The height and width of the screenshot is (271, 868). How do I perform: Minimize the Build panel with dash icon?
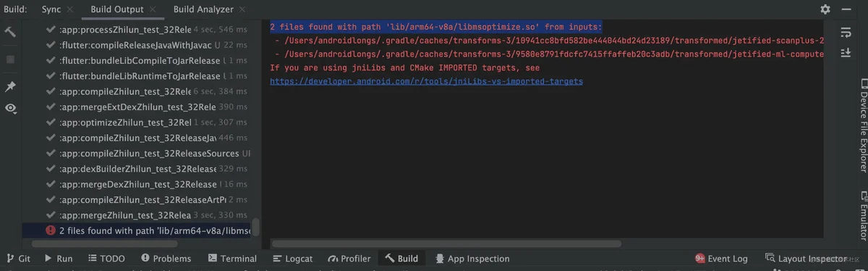coord(848,9)
